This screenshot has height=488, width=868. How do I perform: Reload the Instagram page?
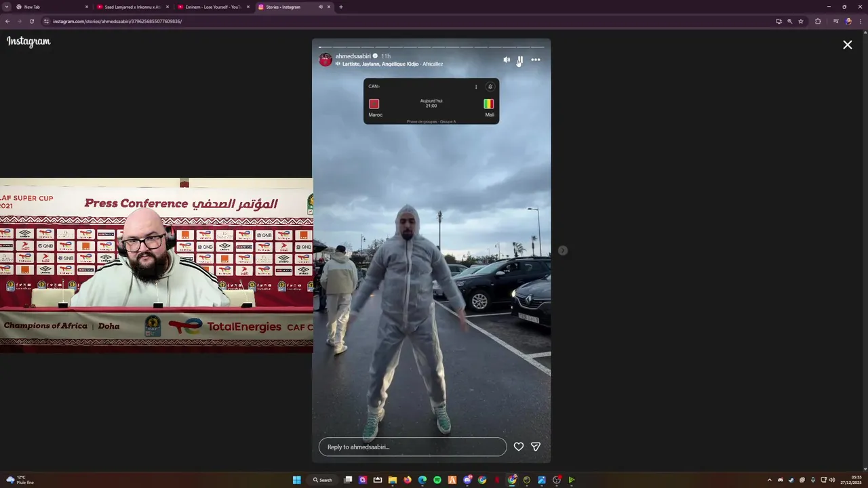31,21
